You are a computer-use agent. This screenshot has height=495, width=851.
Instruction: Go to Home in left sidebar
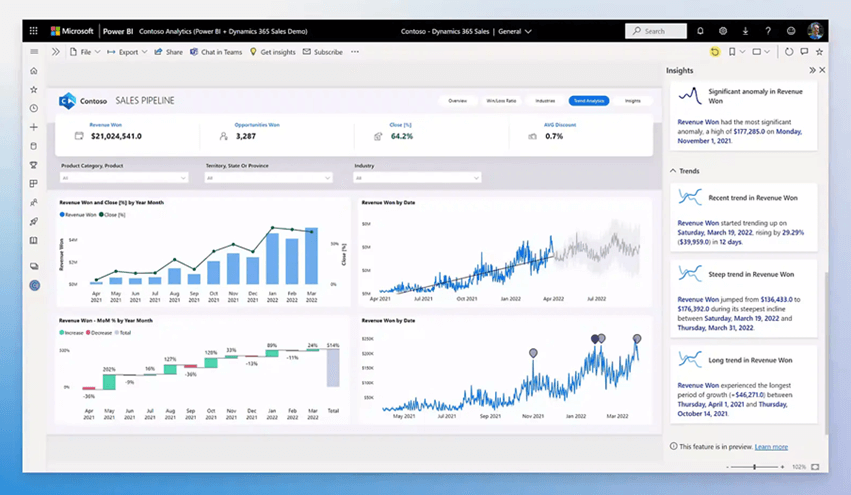click(34, 71)
